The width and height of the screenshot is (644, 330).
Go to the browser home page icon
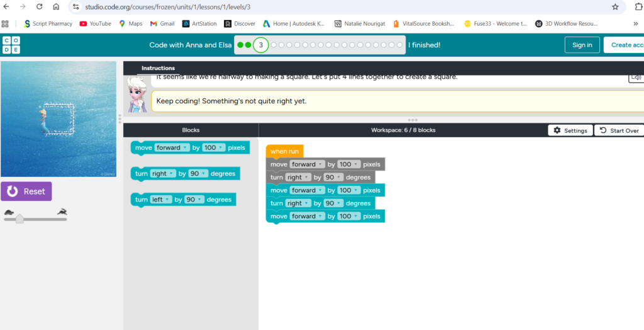pos(56,7)
